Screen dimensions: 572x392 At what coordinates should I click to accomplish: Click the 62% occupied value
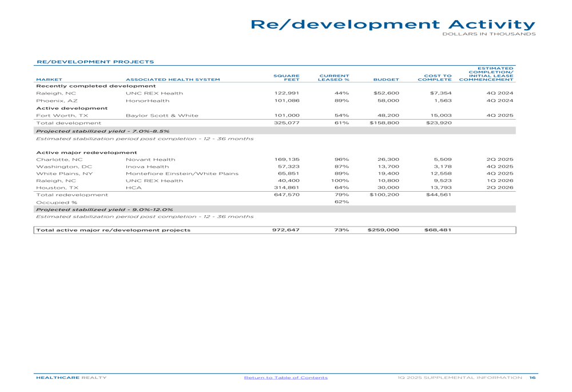coord(342,201)
